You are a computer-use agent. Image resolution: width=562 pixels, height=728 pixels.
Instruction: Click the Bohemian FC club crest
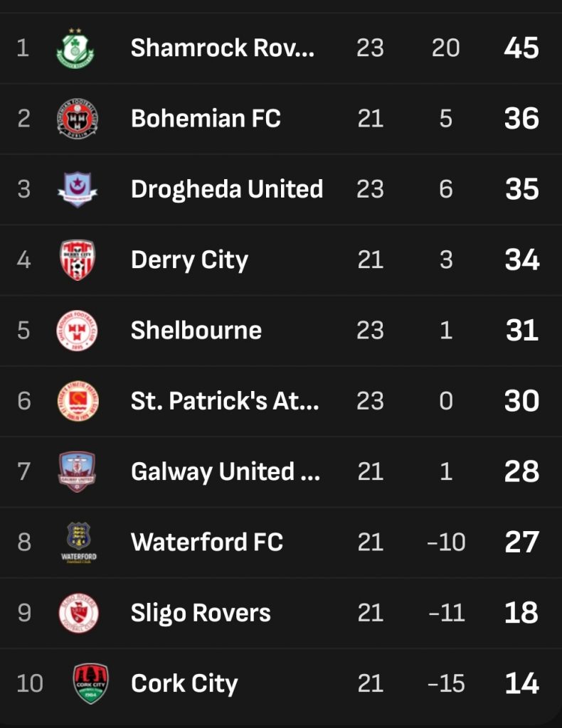pos(77,119)
